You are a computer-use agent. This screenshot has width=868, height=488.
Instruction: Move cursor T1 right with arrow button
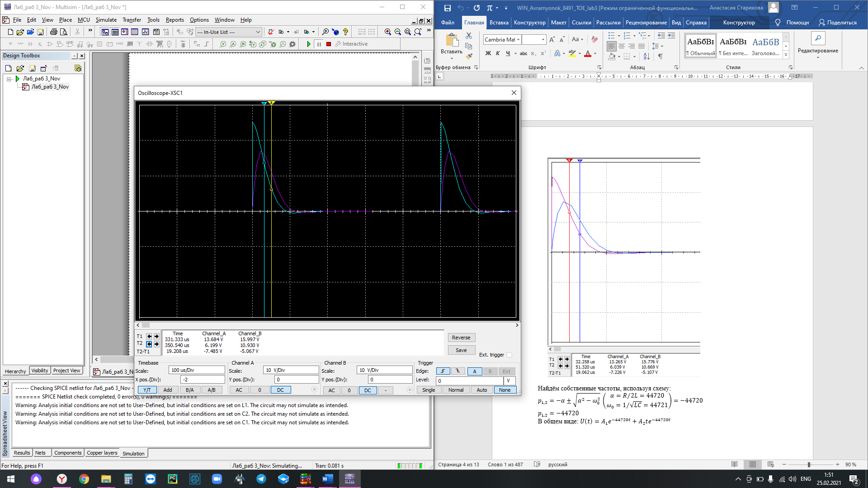[x=156, y=336]
